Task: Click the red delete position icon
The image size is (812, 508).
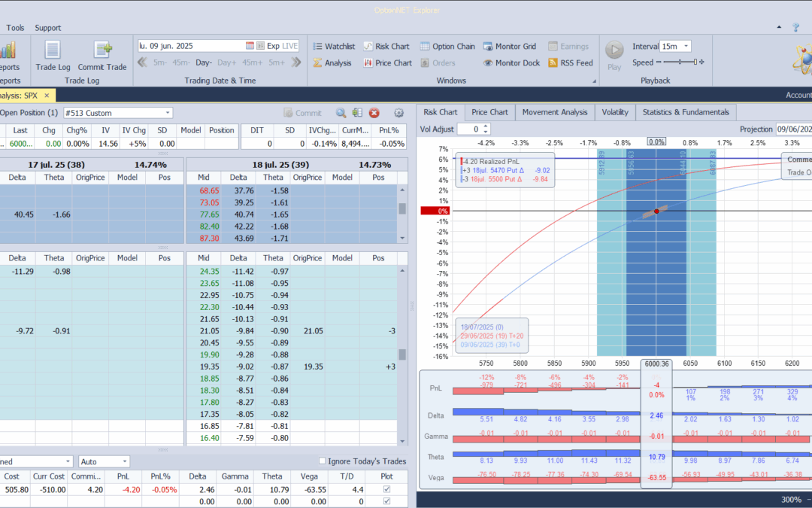Action: click(374, 112)
